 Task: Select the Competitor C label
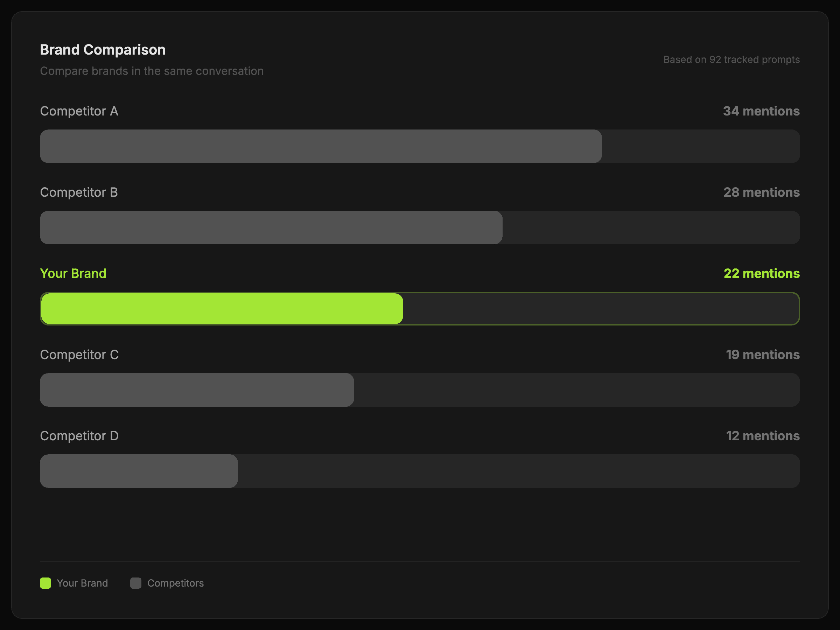coord(79,355)
